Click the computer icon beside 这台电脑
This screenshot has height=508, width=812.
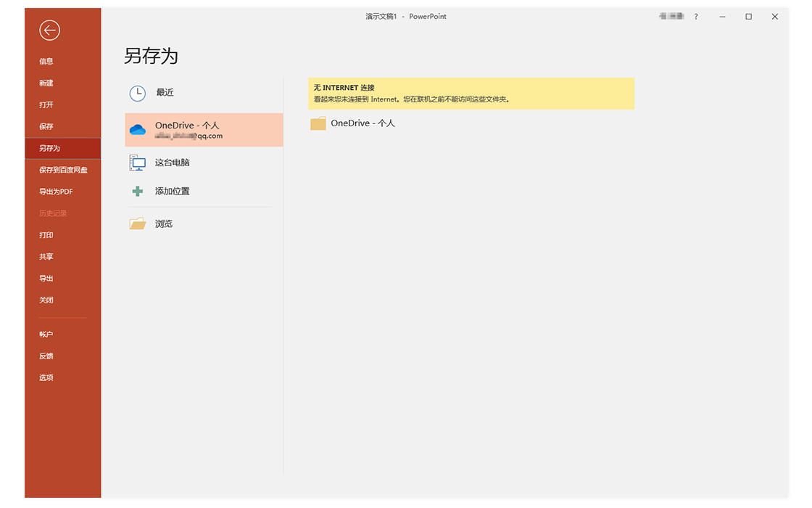[x=137, y=163]
